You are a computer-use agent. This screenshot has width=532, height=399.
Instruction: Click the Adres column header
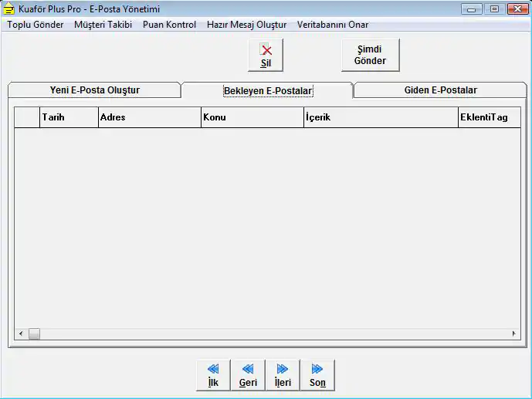[x=149, y=117]
